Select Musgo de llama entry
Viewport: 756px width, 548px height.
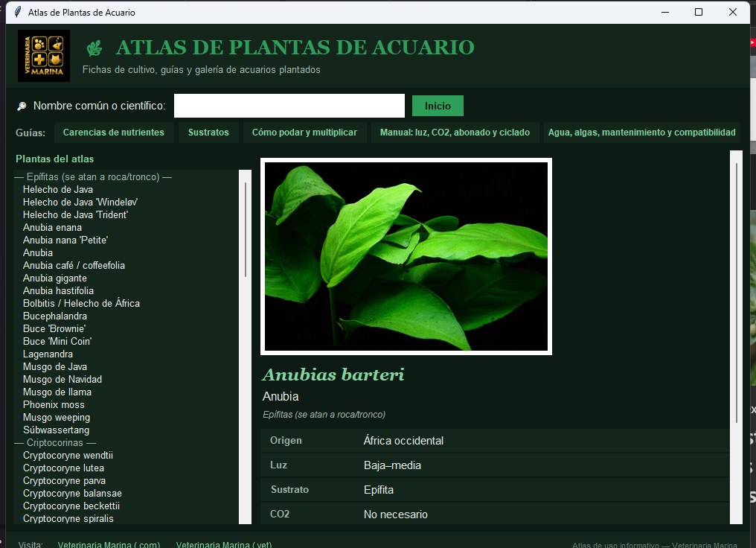[x=57, y=392]
